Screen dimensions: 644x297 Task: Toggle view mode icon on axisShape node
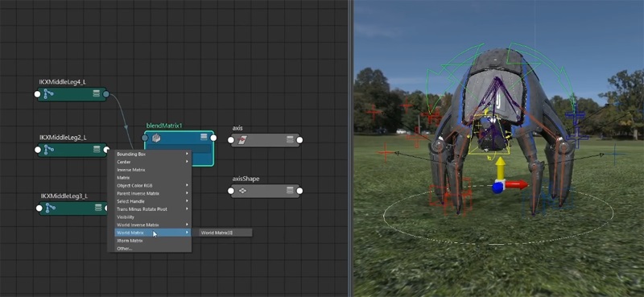click(290, 191)
